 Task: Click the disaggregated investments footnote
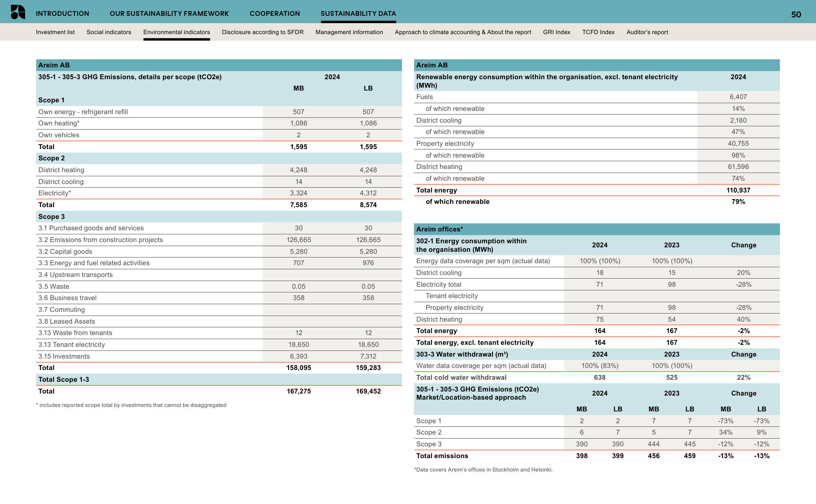(131, 405)
